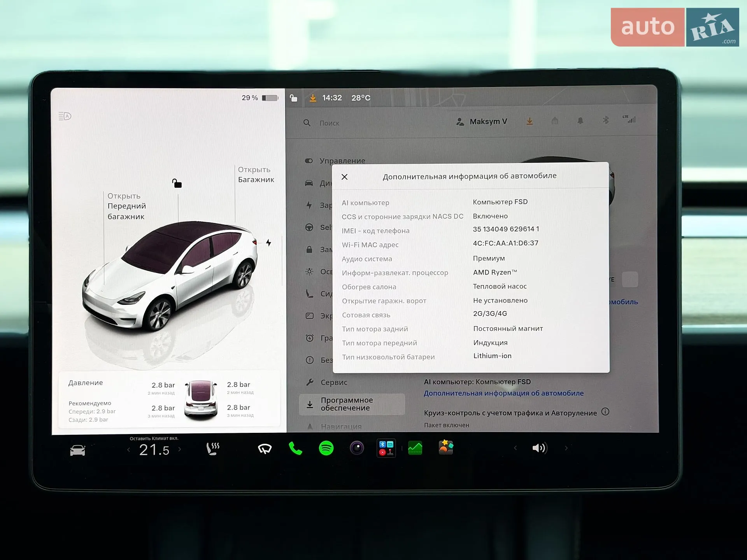Tap the 14:32 clock

(x=332, y=98)
